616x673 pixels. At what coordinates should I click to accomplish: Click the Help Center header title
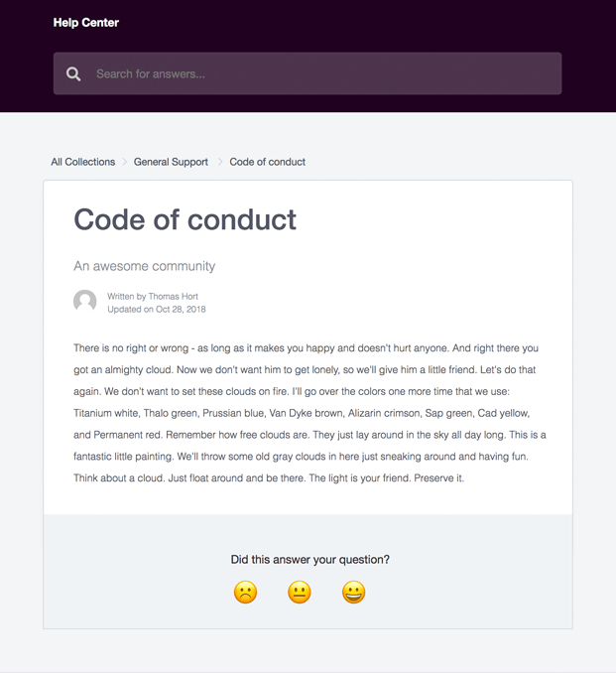point(85,22)
